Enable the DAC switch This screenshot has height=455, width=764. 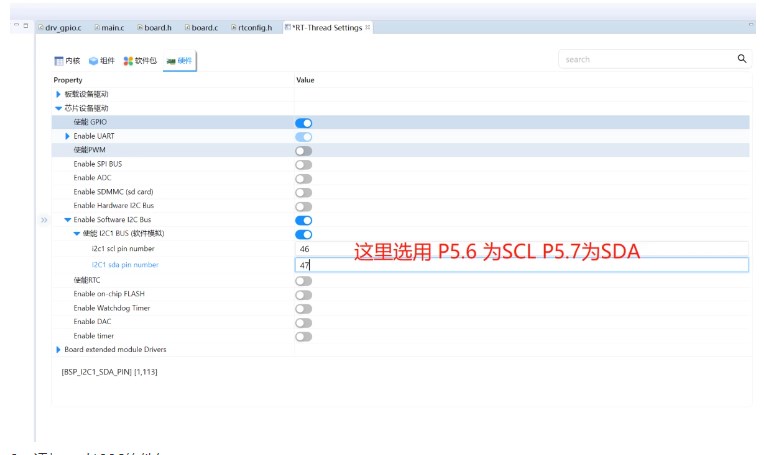coord(304,322)
